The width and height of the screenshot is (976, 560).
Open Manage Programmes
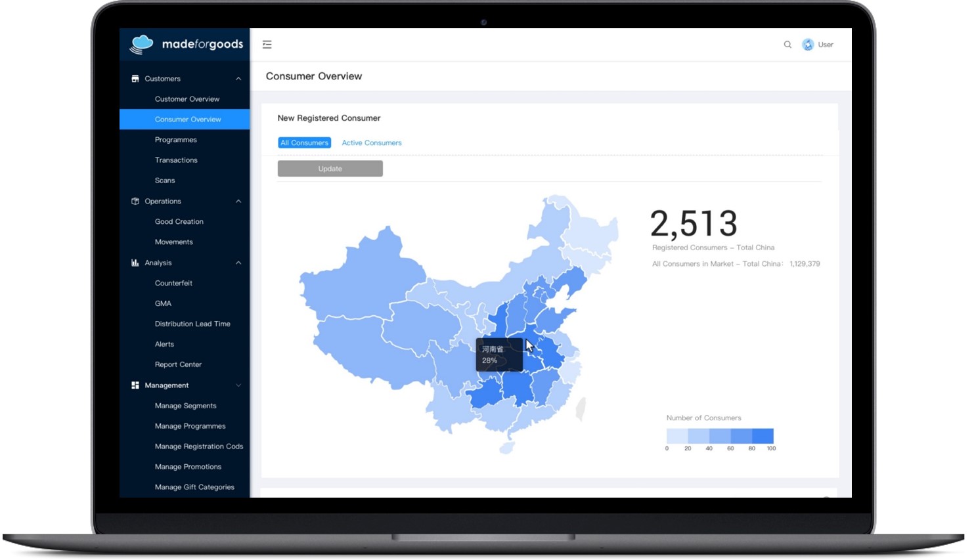[x=190, y=426]
